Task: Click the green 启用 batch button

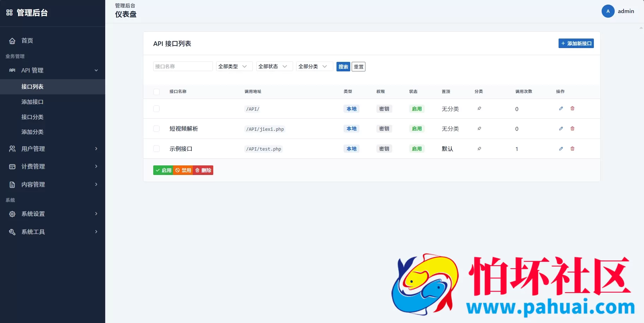Action: (163, 170)
